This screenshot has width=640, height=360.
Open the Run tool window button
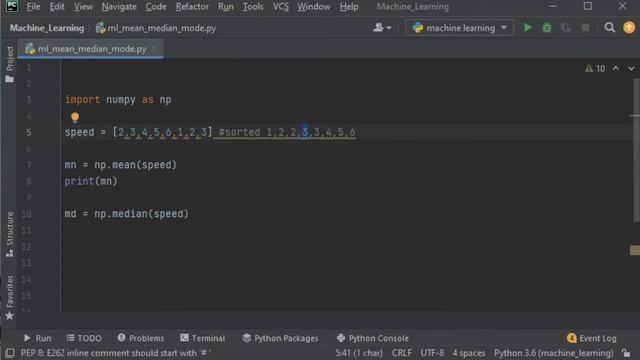click(x=38, y=338)
